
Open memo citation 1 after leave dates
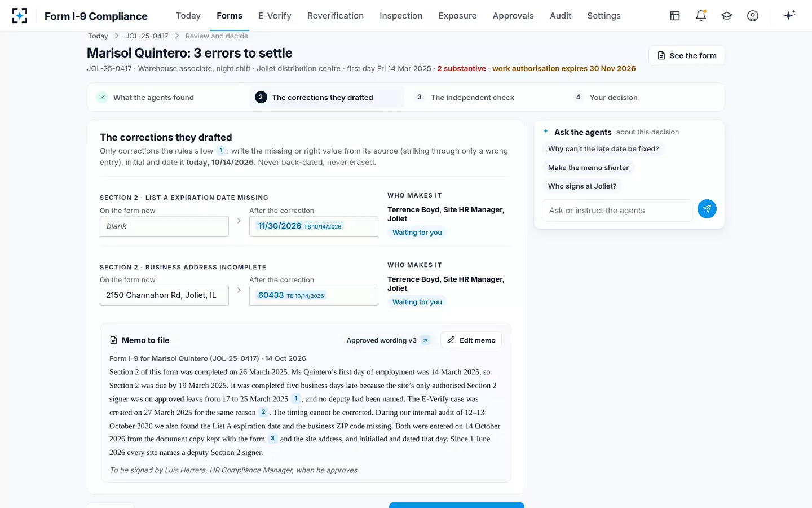(296, 398)
